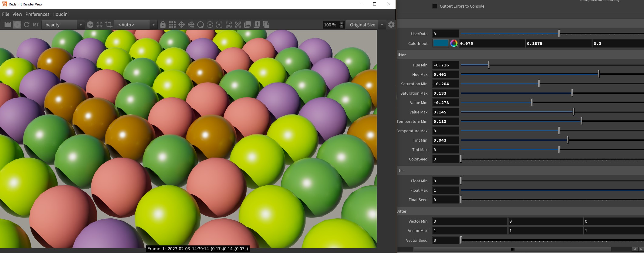Click the diagonal striped overlay icon

pyautogui.click(x=238, y=25)
